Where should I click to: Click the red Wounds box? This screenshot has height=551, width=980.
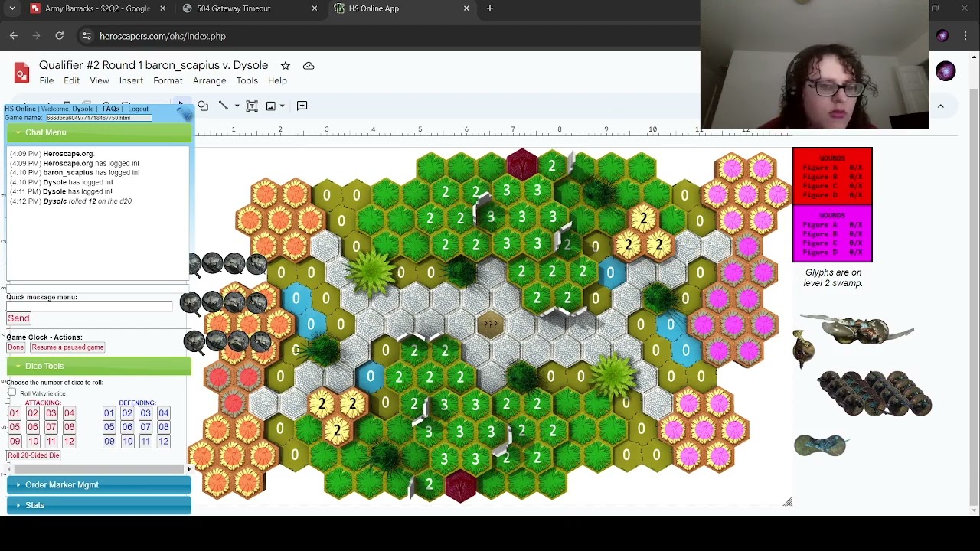(832, 176)
